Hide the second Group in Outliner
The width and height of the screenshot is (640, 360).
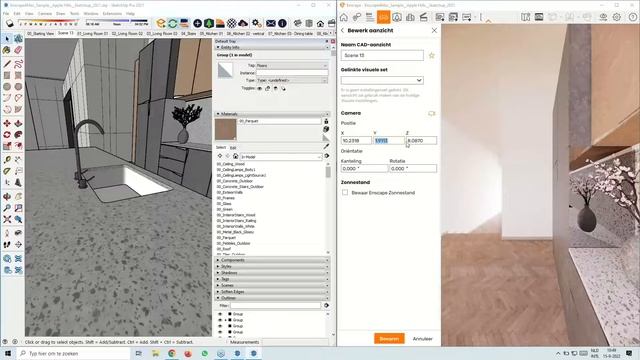tap(220, 320)
